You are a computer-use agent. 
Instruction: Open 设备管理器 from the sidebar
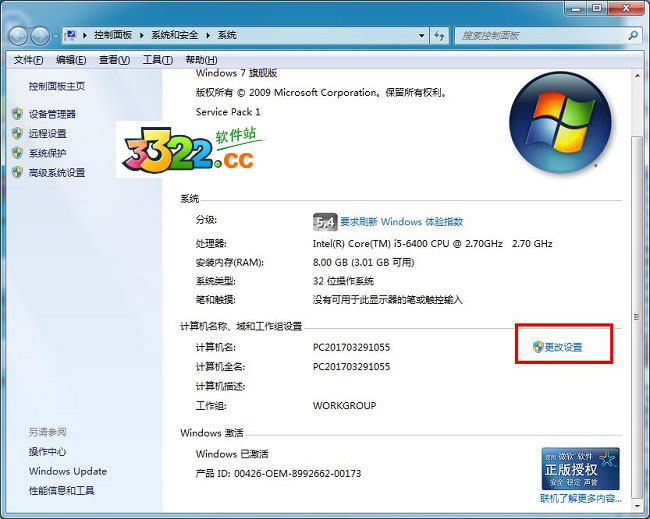52,114
